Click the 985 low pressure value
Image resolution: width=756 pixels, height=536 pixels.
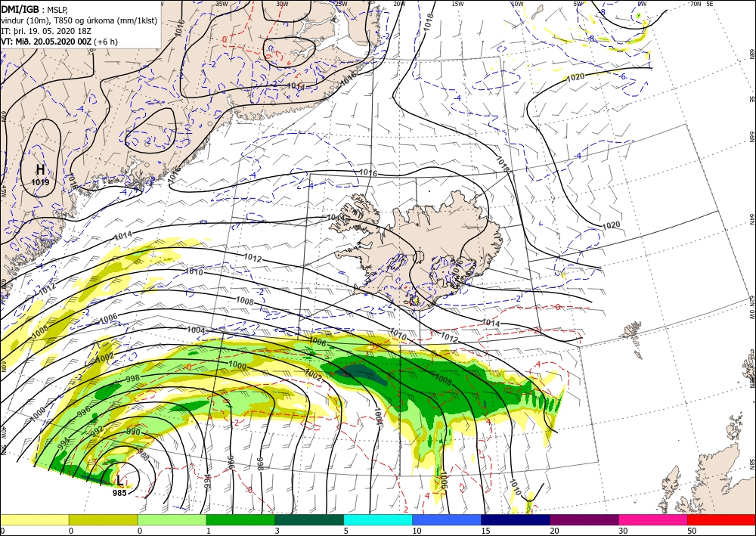119,493
